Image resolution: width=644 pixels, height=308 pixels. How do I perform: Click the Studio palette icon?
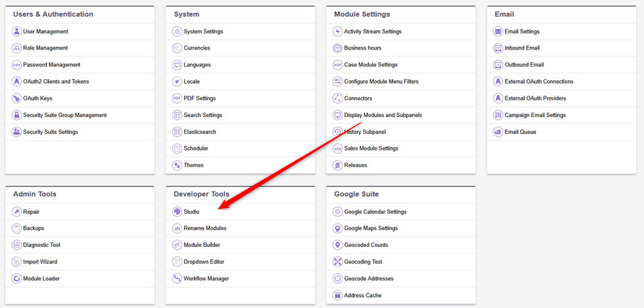177,212
